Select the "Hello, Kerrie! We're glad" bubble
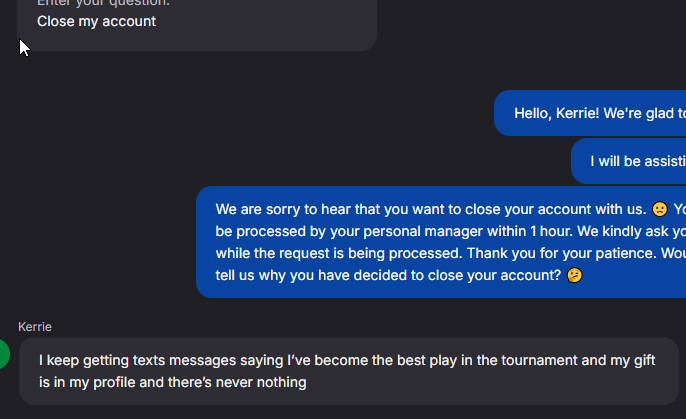The height and width of the screenshot is (419, 686). [590, 113]
